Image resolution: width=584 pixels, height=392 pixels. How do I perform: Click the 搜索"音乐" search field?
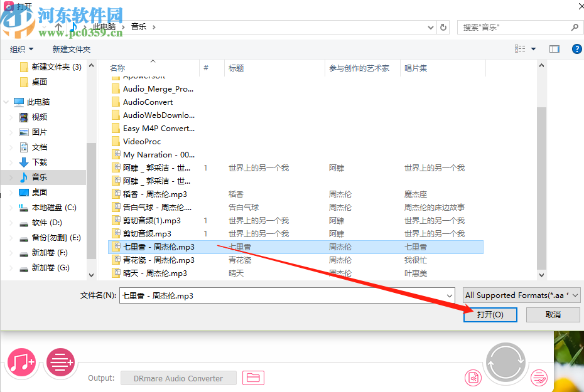point(515,27)
